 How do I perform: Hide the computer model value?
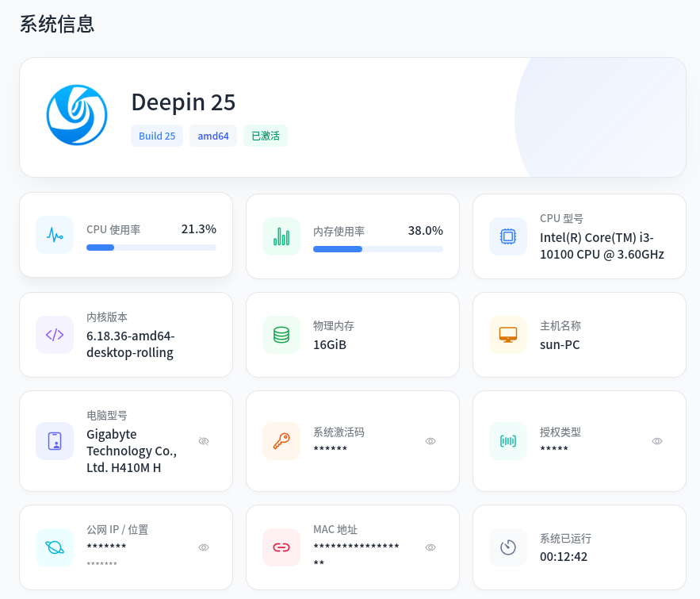(x=204, y=441)
